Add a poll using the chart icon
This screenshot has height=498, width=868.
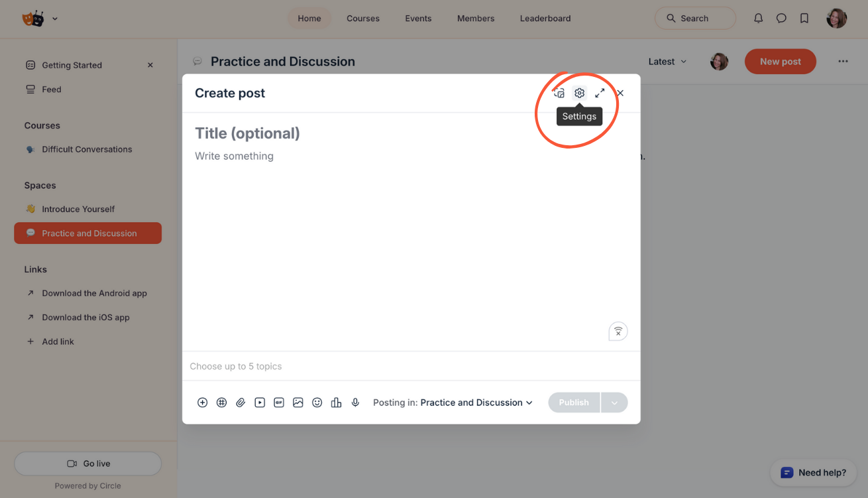point(336,403)
